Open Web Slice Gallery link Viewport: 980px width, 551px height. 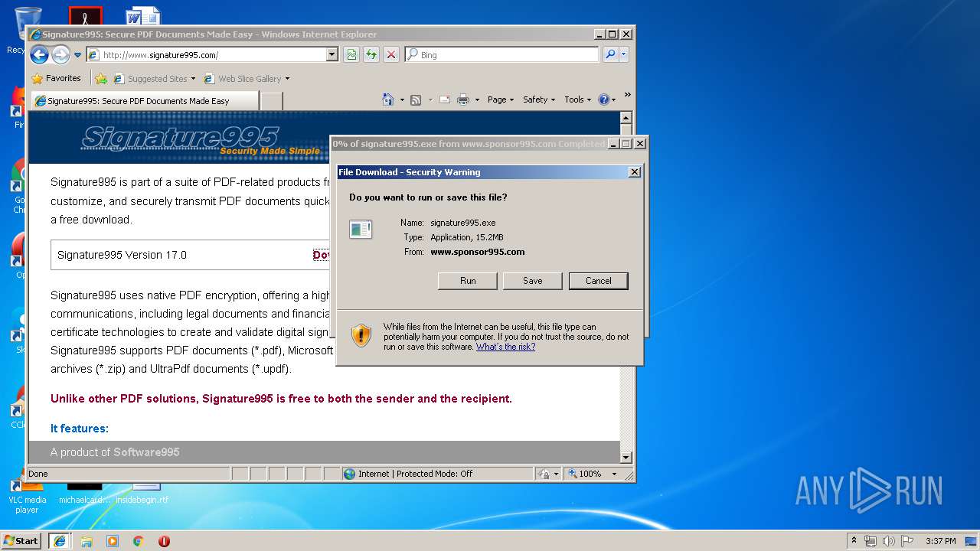pos(247,78)
